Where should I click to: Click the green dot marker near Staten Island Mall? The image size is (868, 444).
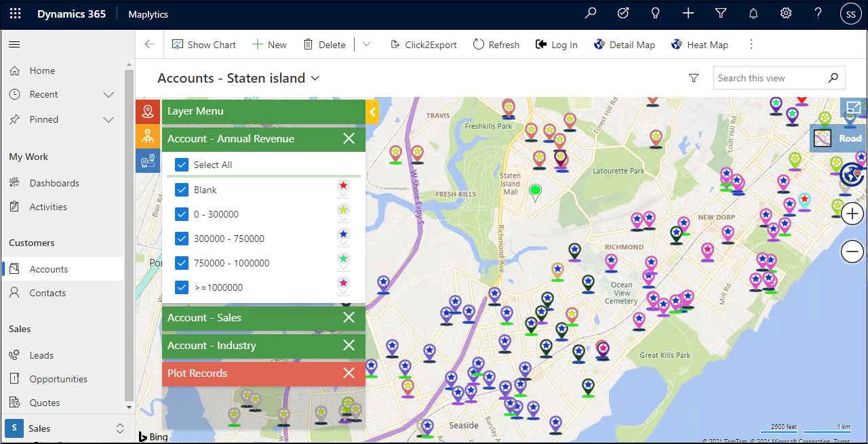[535, 190]
